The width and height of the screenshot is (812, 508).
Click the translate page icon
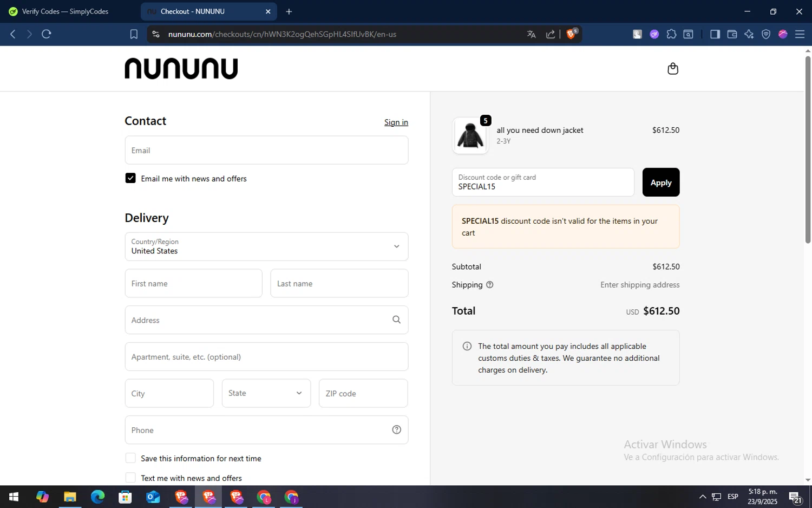point(531,34)
